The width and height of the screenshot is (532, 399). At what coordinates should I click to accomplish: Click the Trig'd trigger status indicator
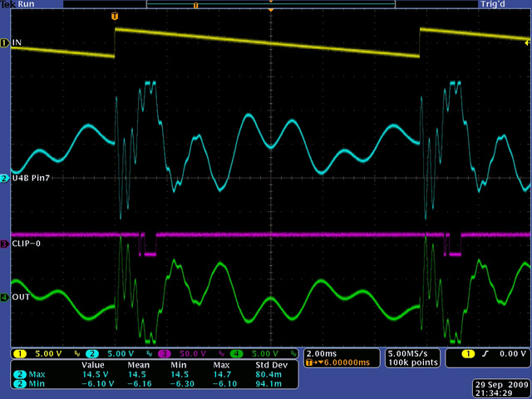point(514,4)
